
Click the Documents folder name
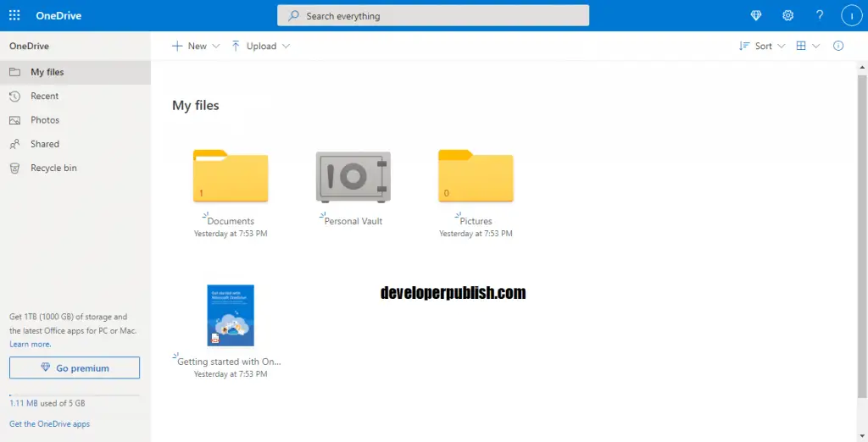[231, 221]
